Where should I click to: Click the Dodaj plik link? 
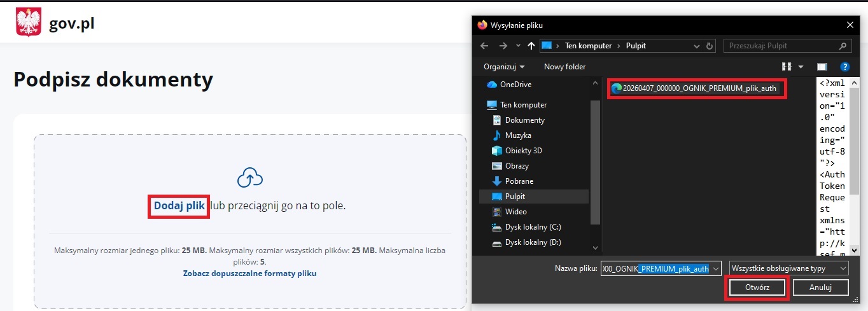tap(179, 206)
